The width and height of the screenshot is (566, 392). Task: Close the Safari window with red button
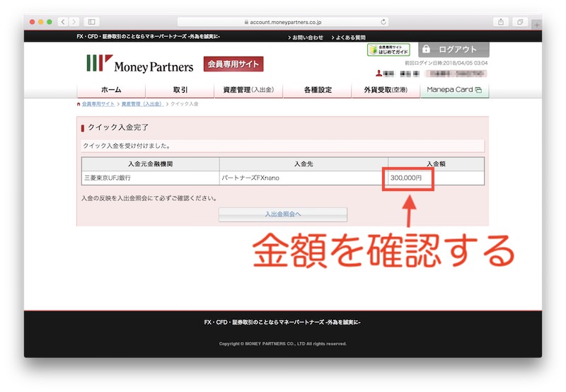[x=32, y=22]
